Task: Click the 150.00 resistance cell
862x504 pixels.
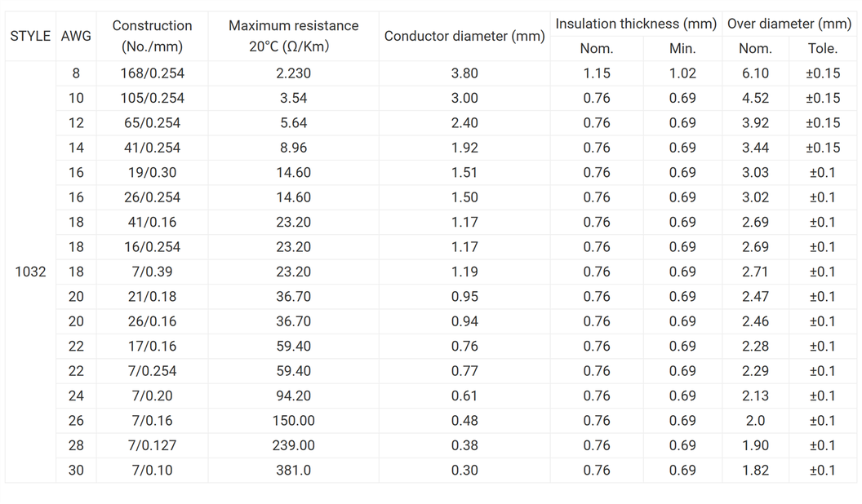Action: point(293,421)
